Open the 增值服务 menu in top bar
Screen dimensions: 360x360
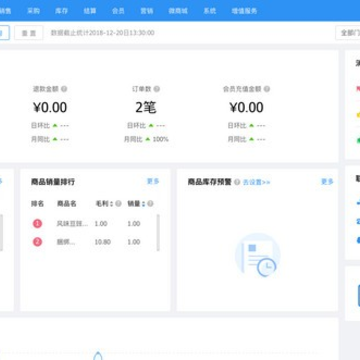244,11
